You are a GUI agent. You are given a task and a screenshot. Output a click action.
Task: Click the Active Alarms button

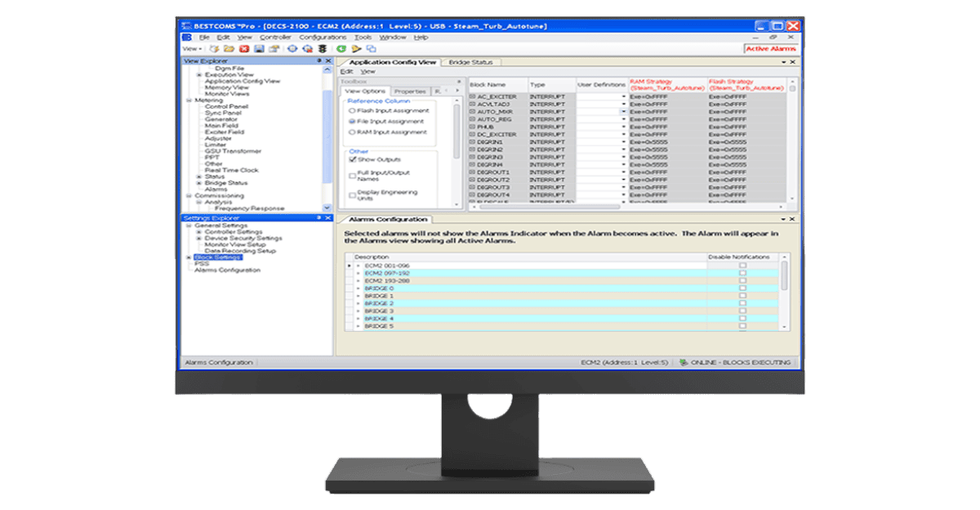tap(770, 49)
